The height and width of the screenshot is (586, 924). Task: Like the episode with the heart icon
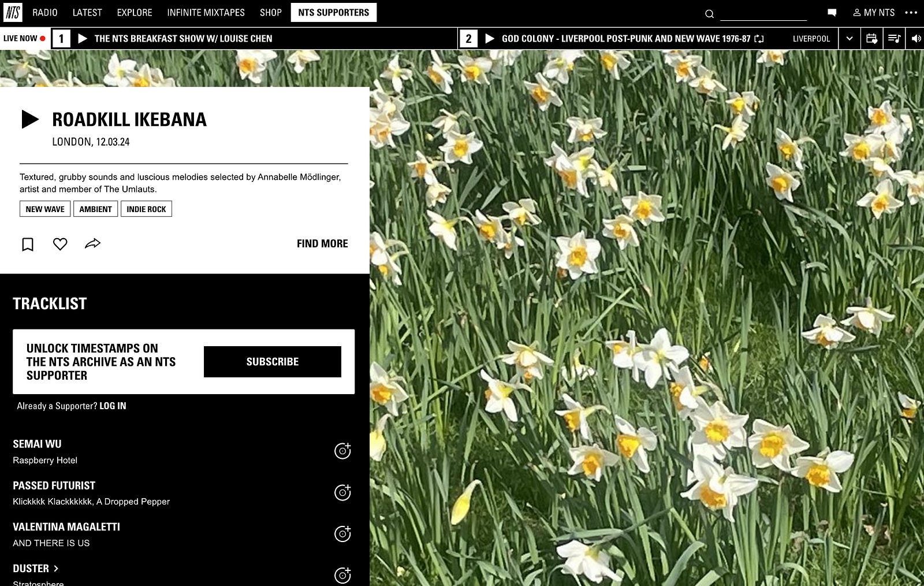pos(60,244)
